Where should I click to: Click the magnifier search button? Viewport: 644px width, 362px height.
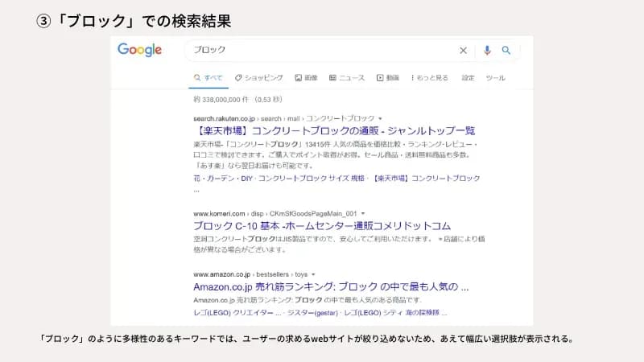coord(506,50)
